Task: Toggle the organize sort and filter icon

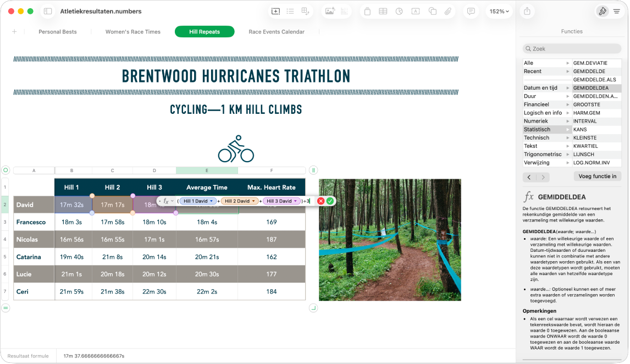Action: 617,11
